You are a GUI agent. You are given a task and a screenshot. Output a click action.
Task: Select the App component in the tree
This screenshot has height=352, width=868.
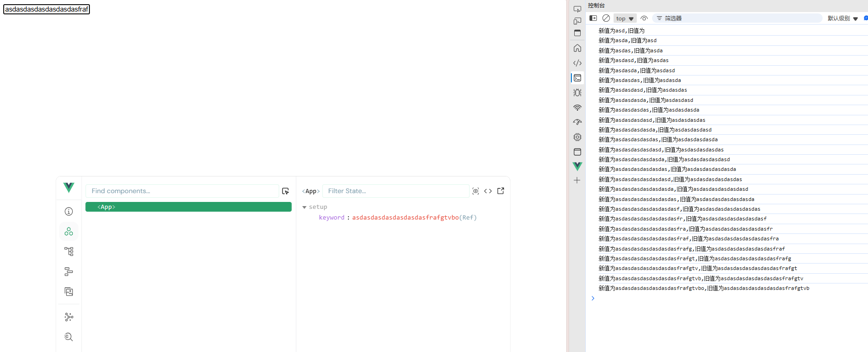(188, 207)
